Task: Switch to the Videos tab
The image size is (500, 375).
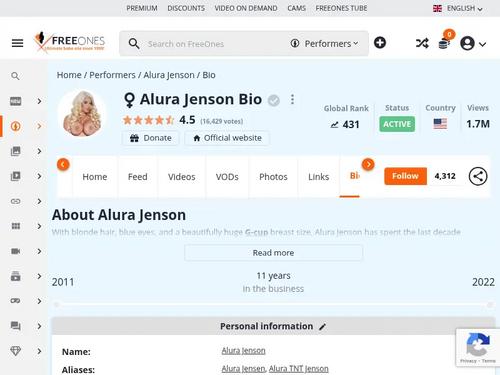Action: pos(182,177)
